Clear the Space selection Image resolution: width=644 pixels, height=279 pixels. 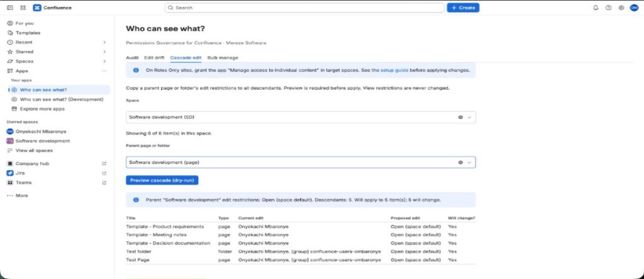pos(460,117)
